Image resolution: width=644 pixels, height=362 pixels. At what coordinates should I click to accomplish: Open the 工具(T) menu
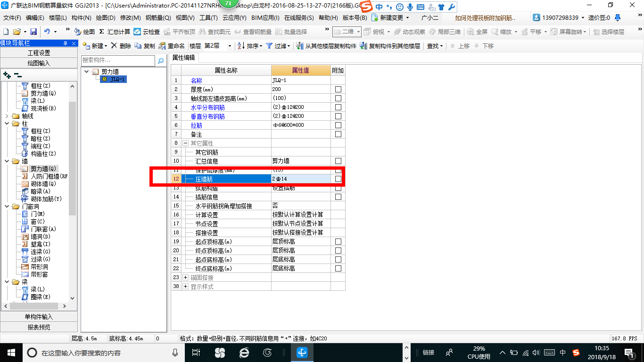208,18
